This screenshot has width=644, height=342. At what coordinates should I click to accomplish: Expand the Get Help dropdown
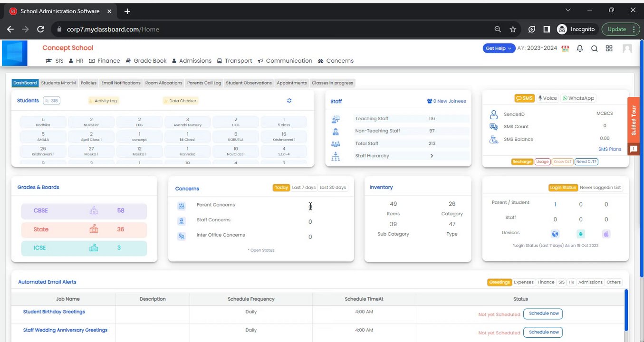(499, 48)
